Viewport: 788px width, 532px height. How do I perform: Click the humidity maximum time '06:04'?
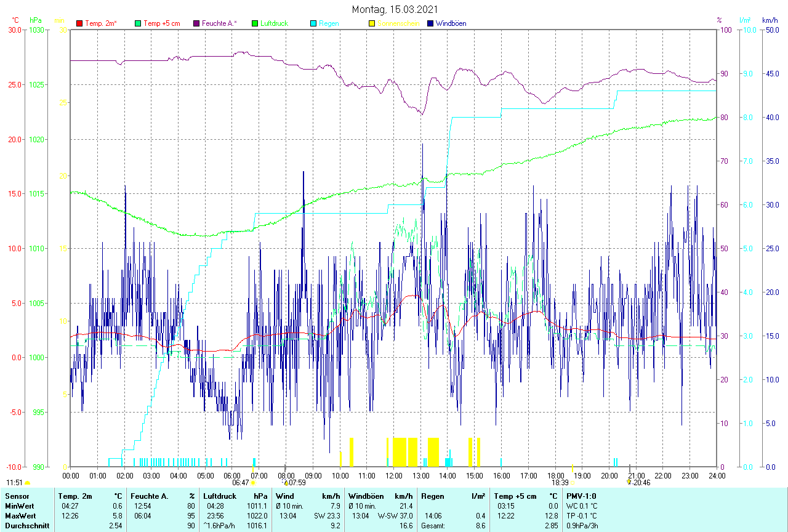tap(143, 516)
